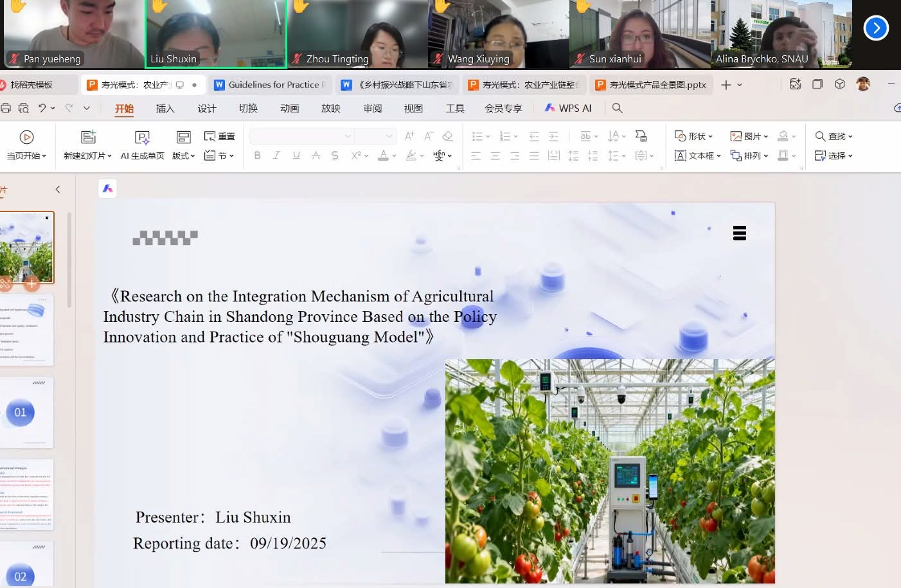Viewport: 901px width, 588px height.
Task: Click the hamburger menu icon on the slide
Action: (x=739, y=233)
